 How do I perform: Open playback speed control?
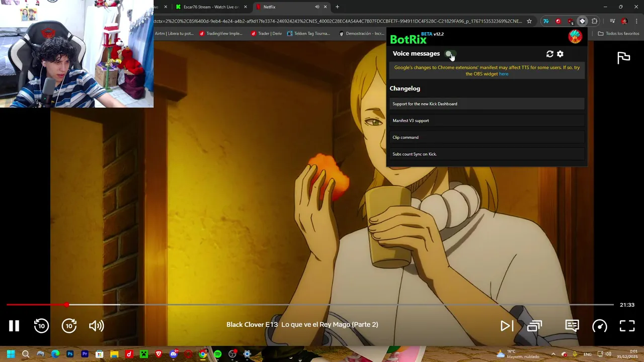600,326
